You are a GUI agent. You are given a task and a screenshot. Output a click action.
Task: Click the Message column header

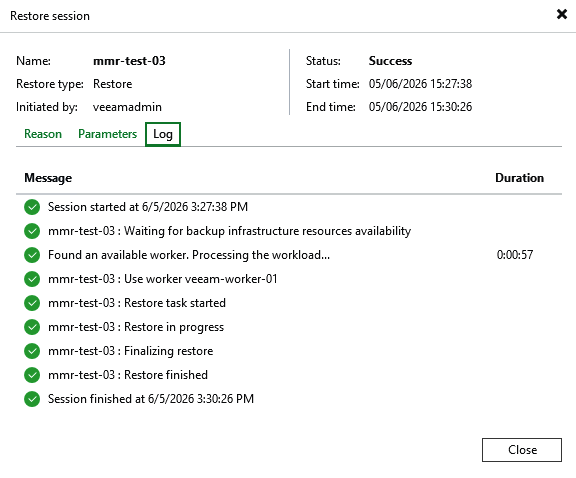(48, 178)
